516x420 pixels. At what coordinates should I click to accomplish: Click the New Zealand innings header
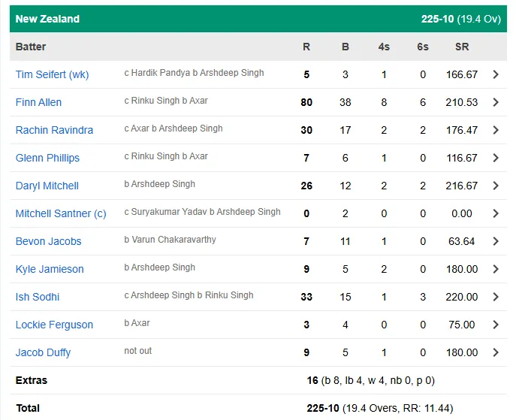coord(47,19)
